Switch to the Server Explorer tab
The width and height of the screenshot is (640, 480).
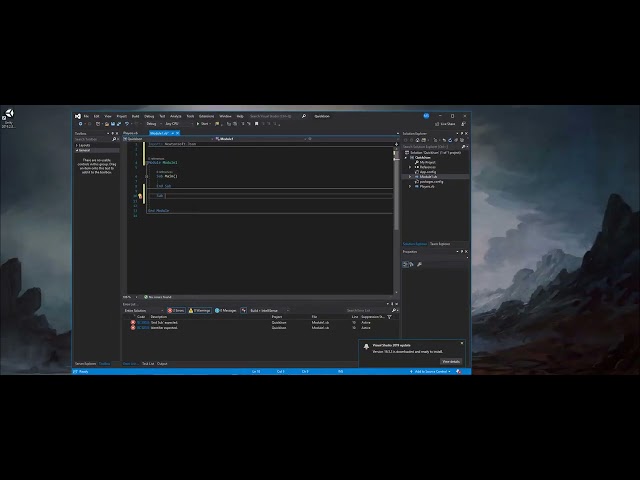point(85,364)
